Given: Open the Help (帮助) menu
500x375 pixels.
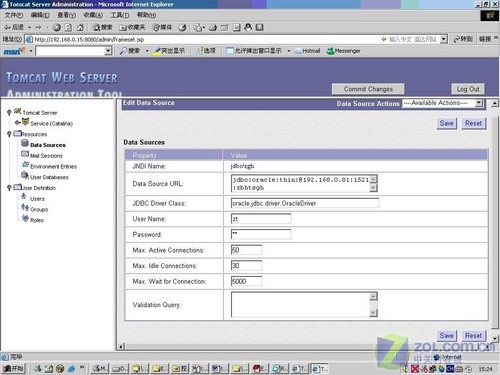Looking at the screenshot, I should click(x=146, y=15).
